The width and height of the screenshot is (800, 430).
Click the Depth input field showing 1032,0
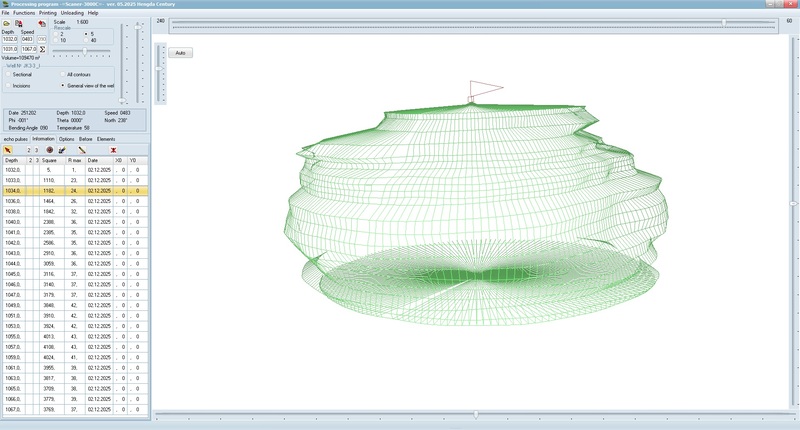(x=9, y=39)
